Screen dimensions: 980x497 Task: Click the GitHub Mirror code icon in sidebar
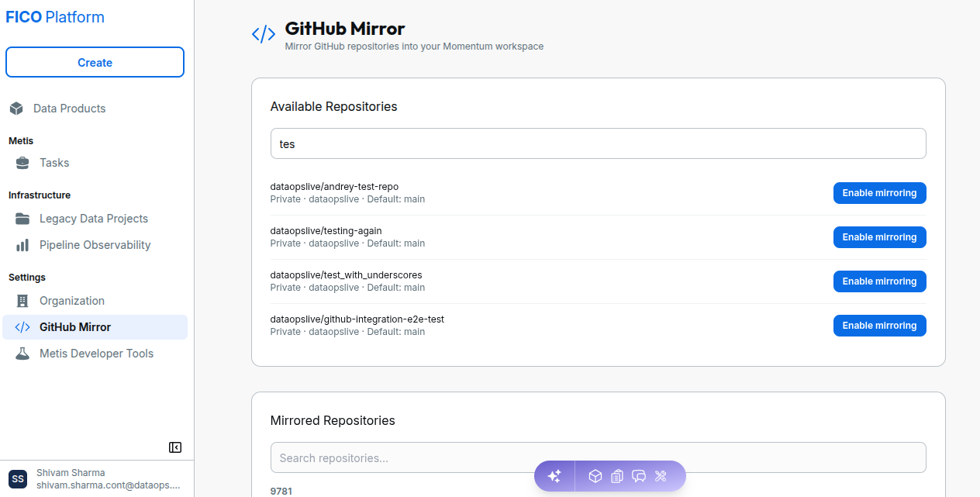tap(23, 327)
